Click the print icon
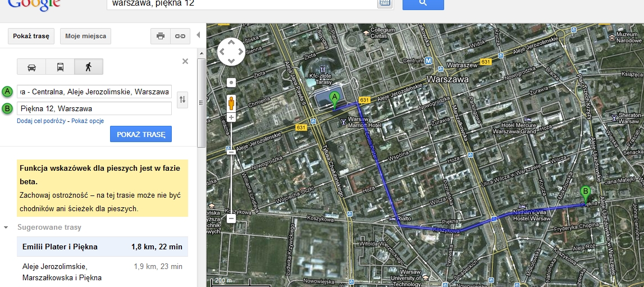This screenshot has height=287, width=644. point(161,36)
